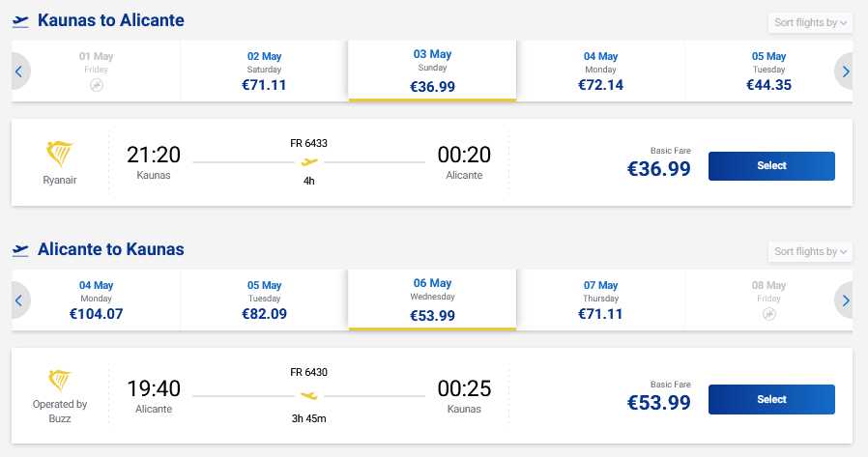Click the Ryanair harp logo on the outbound flight
Viewport: 868px width, 457px height.
coord(60,155)
